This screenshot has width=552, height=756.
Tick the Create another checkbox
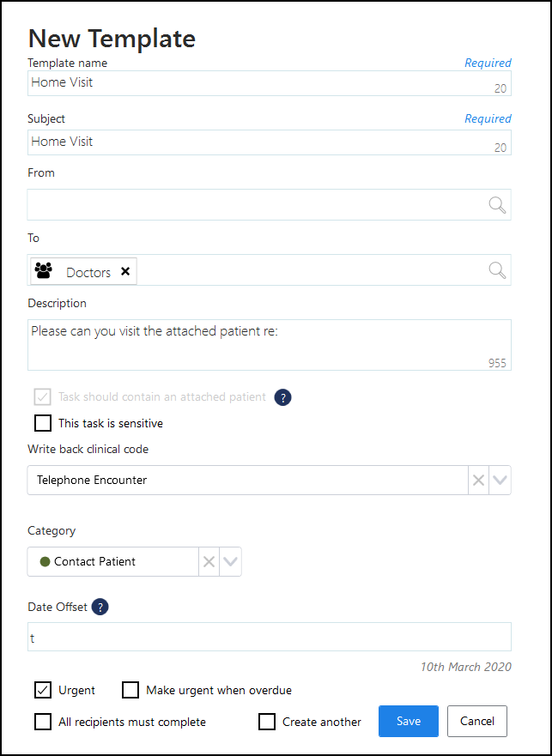click(267, 722)
